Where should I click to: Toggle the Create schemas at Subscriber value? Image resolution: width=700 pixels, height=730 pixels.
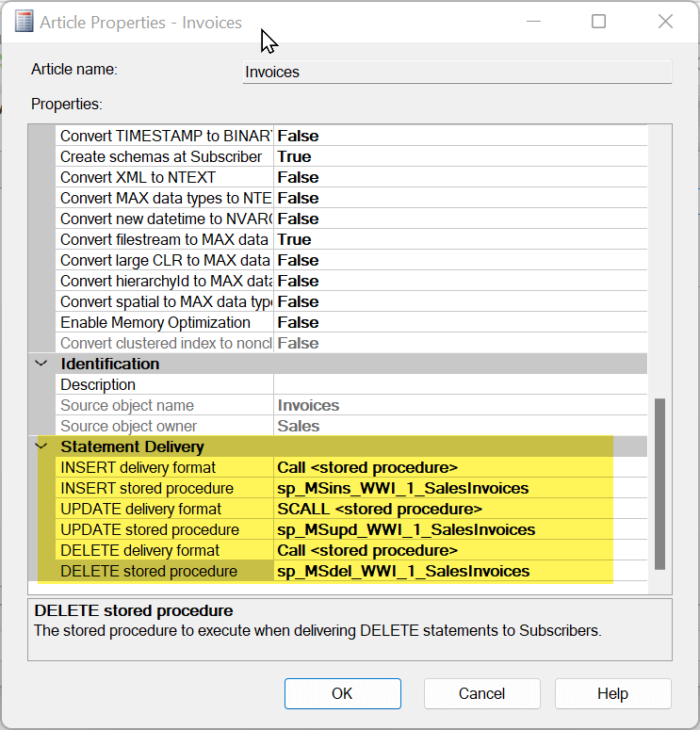tap(460, 156)
